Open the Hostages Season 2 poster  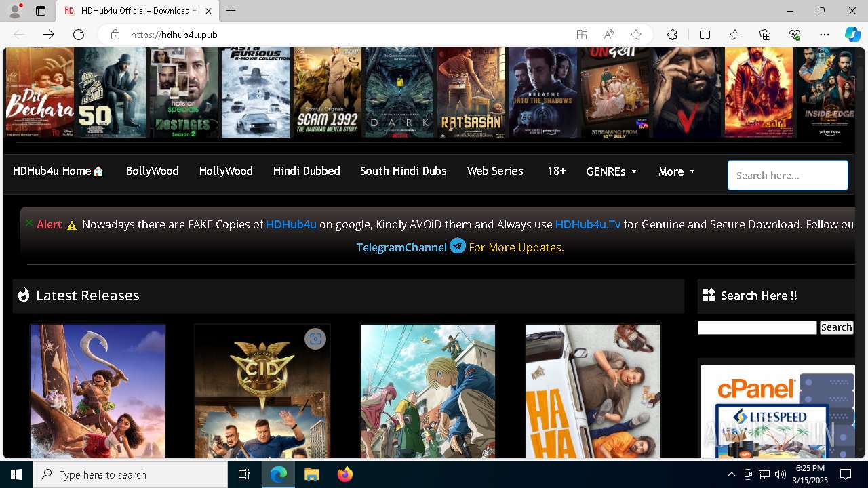tap(184, 93)
